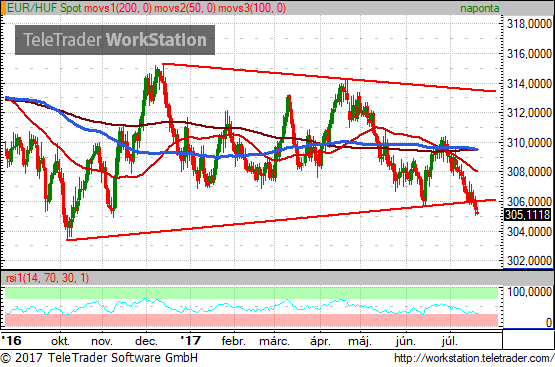Click the pink RSI oversold band
555x367 pixels.
pos(251,320)
